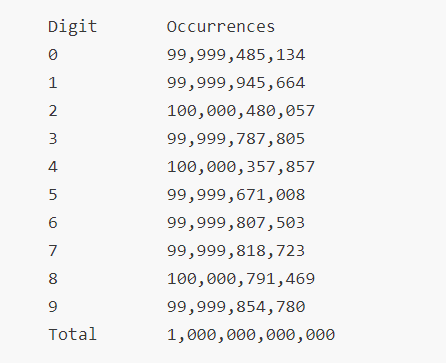This screenshot has width=446, height=363.
Task: Select the value 99,999,807,503
Action: pos(236,223)
